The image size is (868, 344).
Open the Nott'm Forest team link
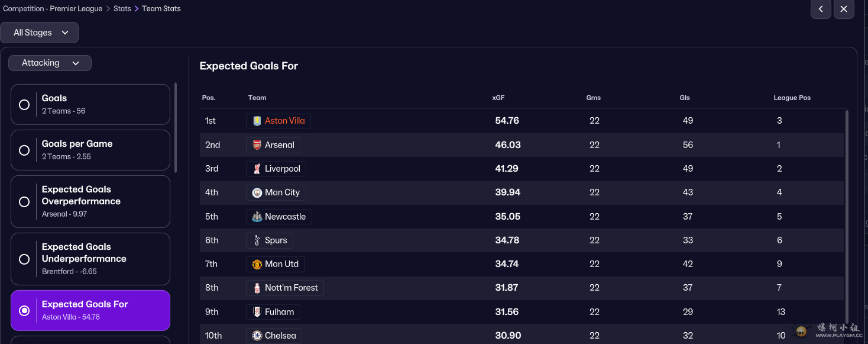tap(291, 288)
